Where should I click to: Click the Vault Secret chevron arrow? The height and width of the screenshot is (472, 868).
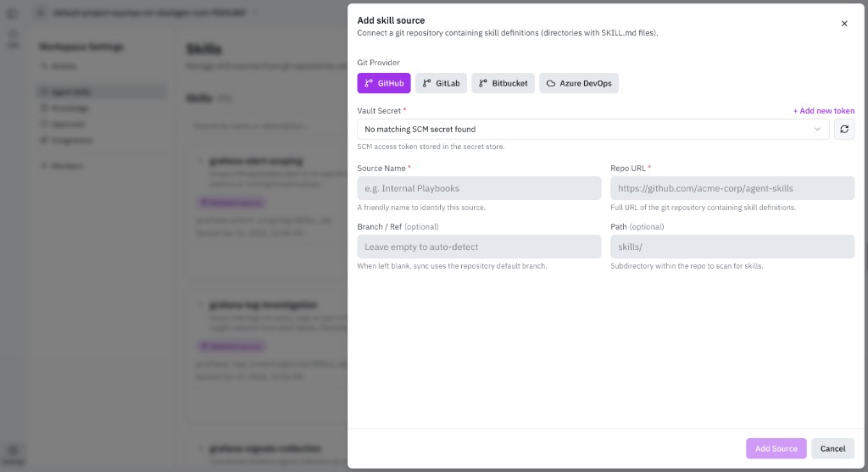click(x=817, y=129)
